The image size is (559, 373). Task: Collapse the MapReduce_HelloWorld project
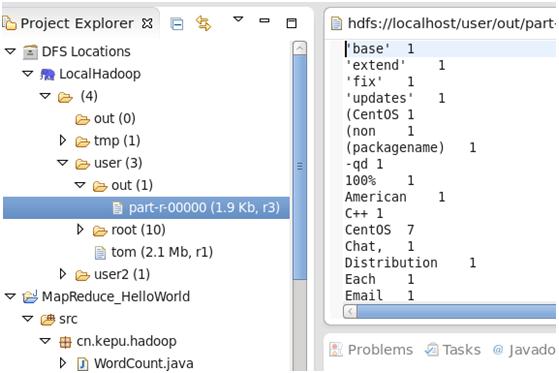pyautogui.click(x=10, y=296)
